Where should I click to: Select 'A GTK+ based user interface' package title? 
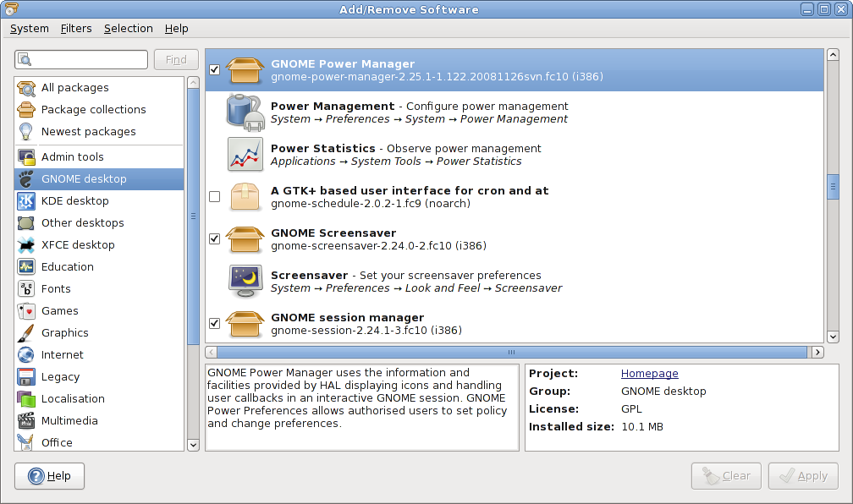(x=410, y=190)
